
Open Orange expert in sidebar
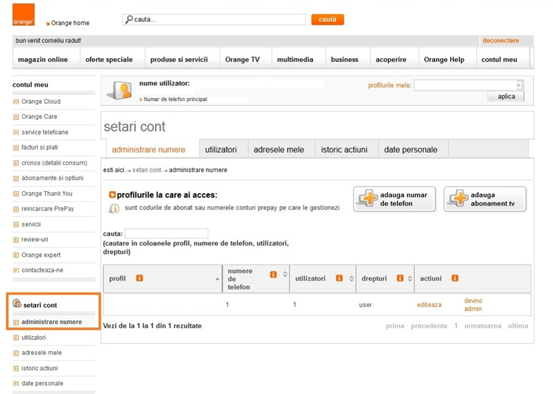tap(41, 255)
